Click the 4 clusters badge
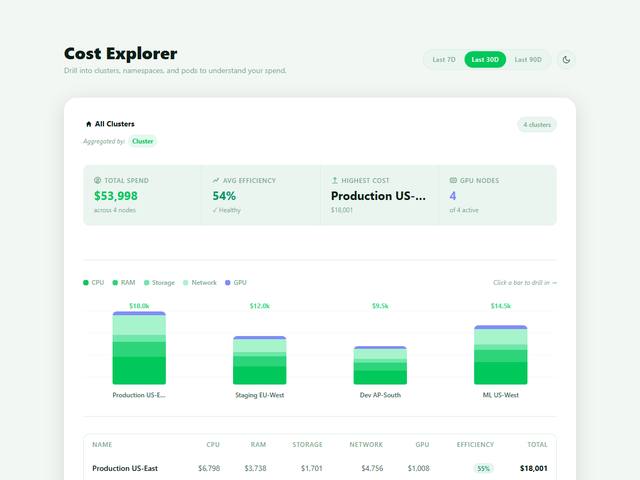This screenshot has width=640, height=480. coord(537,125)
